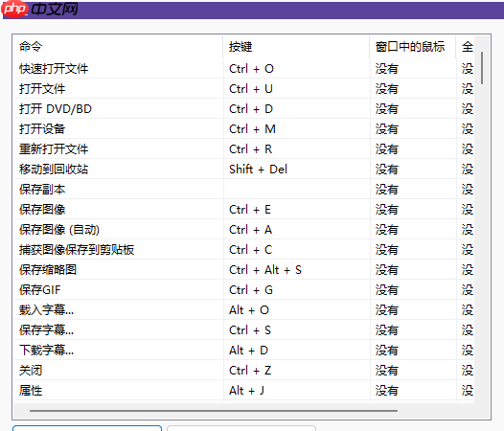The width and height of the screenshot is (504, 431).
Task: Click the empty key cell for 保存副本
Action: pos(297,190)
